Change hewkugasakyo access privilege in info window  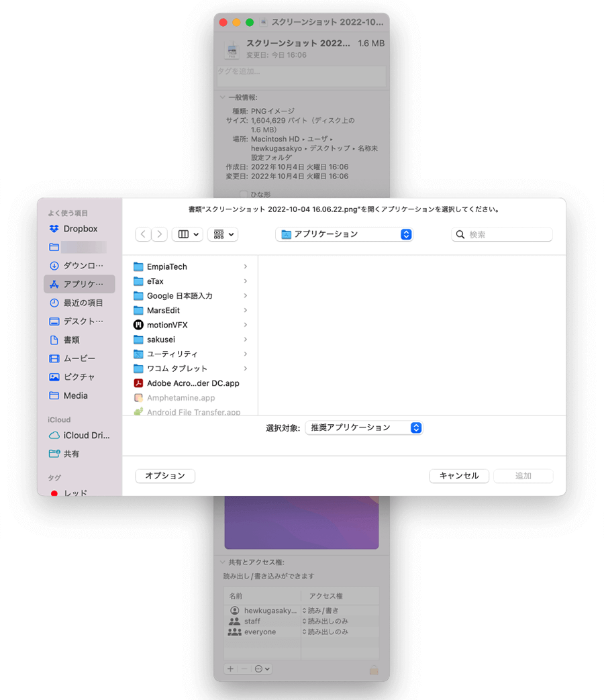pyautogui.click(x=321, y=610)
